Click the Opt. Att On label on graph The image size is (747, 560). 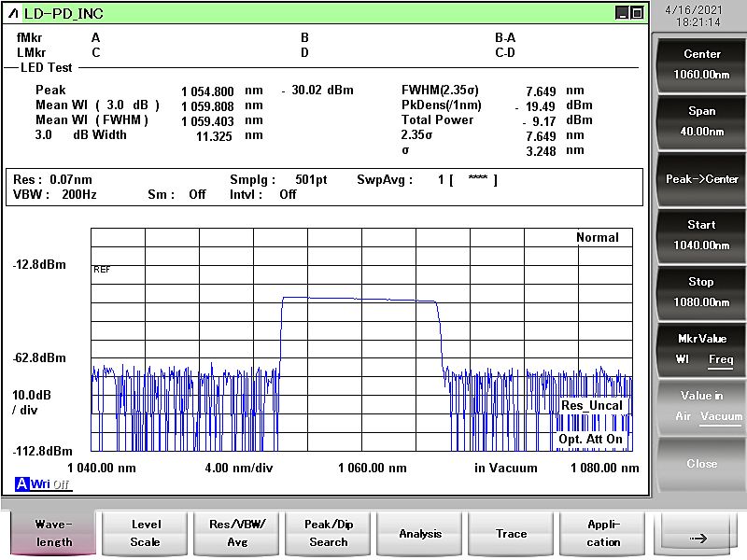click(590, 439)
